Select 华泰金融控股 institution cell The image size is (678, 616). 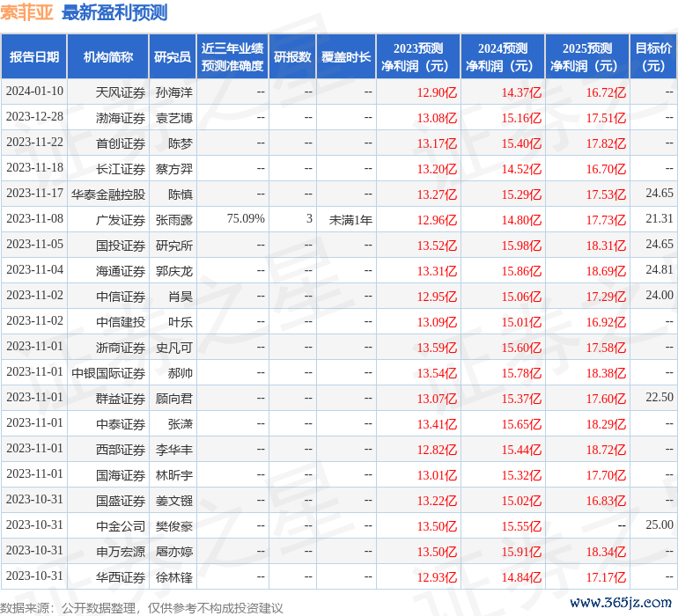[x=108, y=194]
